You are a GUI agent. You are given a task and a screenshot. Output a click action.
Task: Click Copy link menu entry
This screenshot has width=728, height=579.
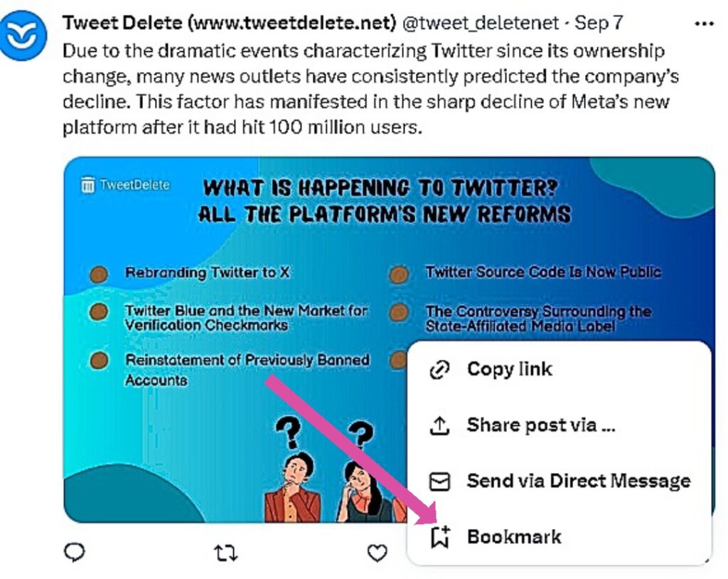click(x=508, y=369)
